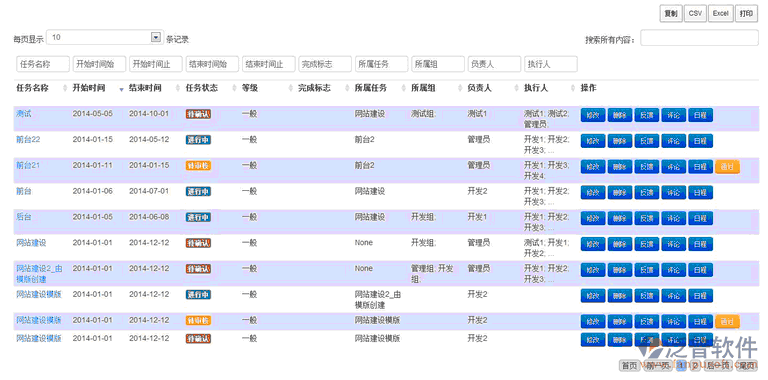Click the CSV export button
This screenshot has width=768, height=380.
[x=695, y=14]
